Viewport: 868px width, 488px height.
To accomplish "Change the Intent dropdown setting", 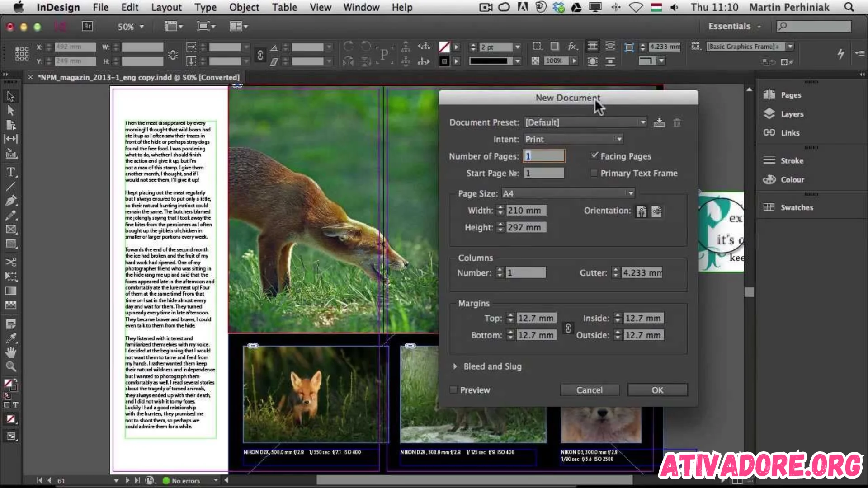I will click(x=572, y=139).
